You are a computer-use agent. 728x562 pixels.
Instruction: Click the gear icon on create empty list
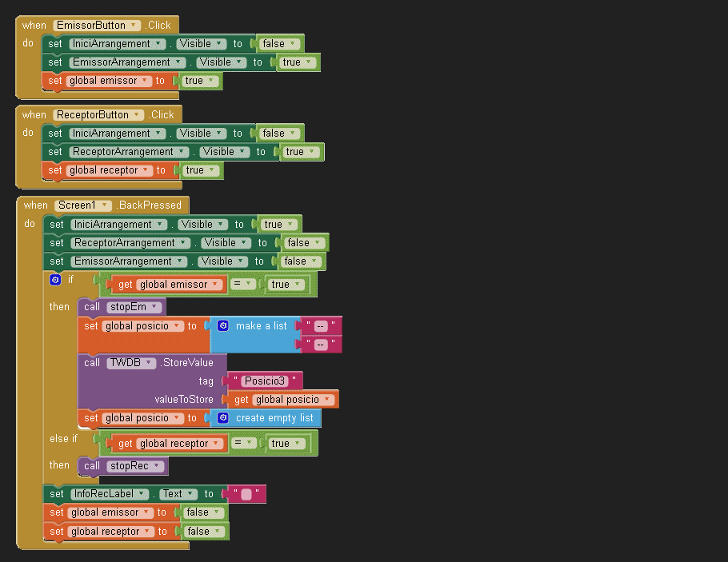pyautogui.click(x=223, y=418)
